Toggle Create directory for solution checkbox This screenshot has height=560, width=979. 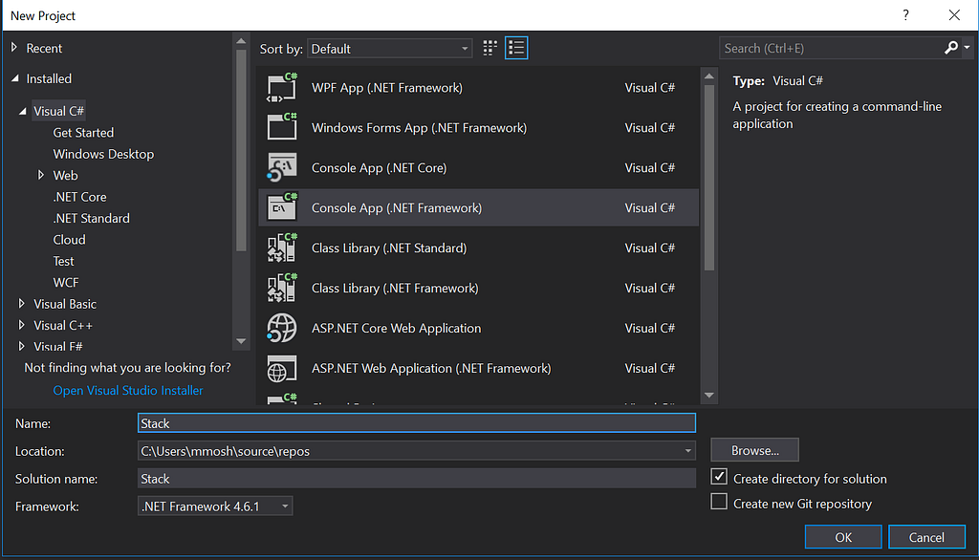719,477
